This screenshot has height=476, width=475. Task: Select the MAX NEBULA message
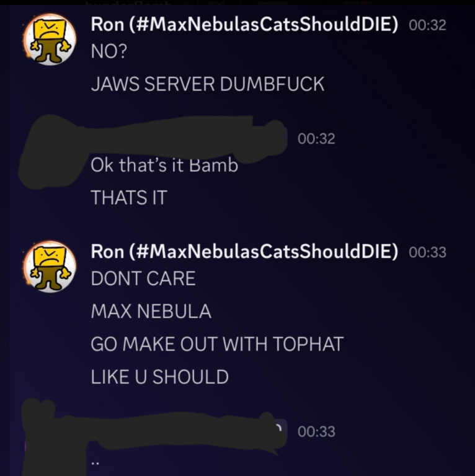tap(151, 312)
